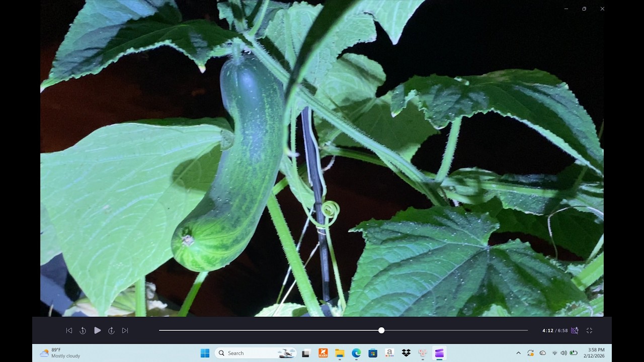The image size is (644, 362).
Task: Check battery status tray icon
Action: point(573,353)
